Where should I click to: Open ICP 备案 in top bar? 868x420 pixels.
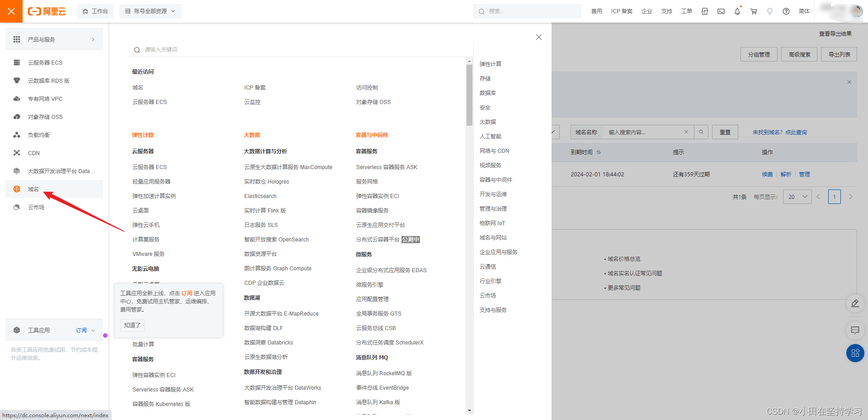622,11
